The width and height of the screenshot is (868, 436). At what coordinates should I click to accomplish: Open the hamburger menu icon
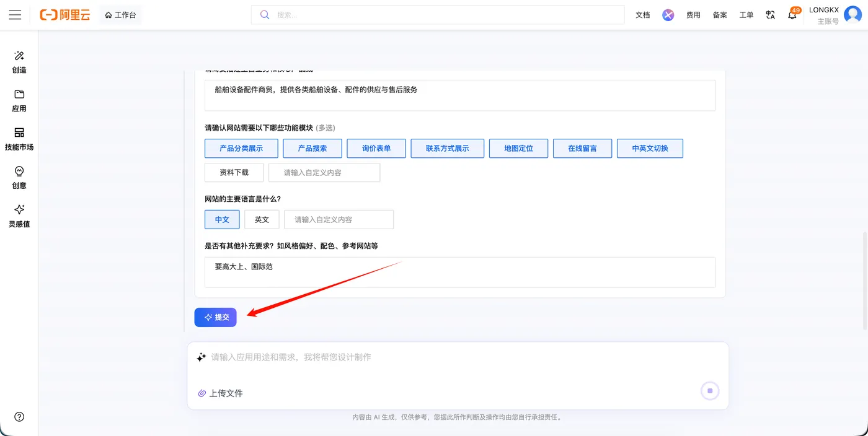coord(15,15)
